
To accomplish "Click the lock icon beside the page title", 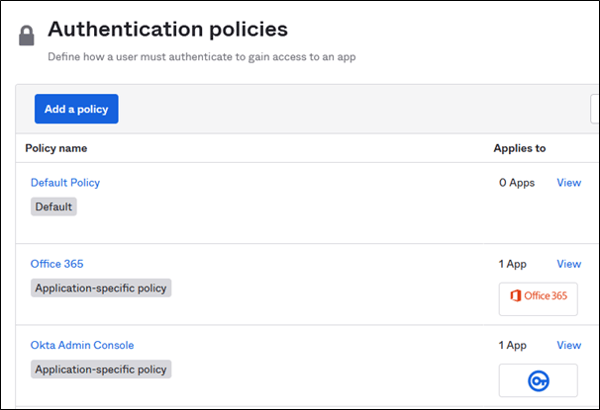I will pyautogui.click(x=26, y=36).
